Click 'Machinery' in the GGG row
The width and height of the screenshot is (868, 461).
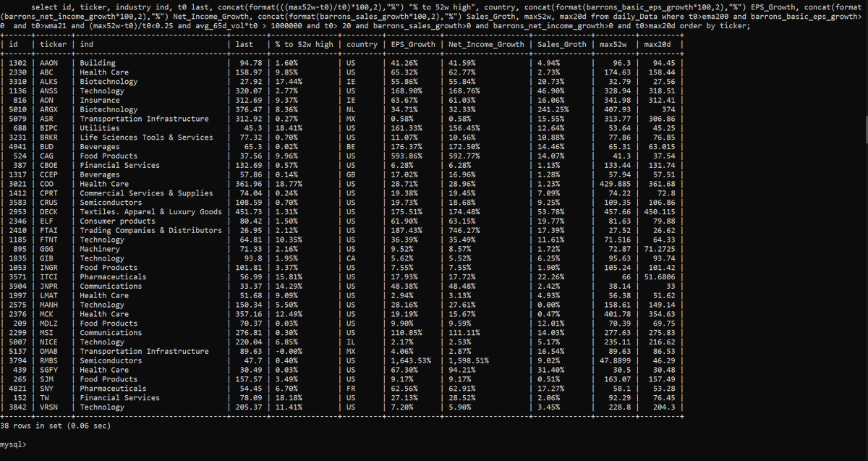point(101,249)
